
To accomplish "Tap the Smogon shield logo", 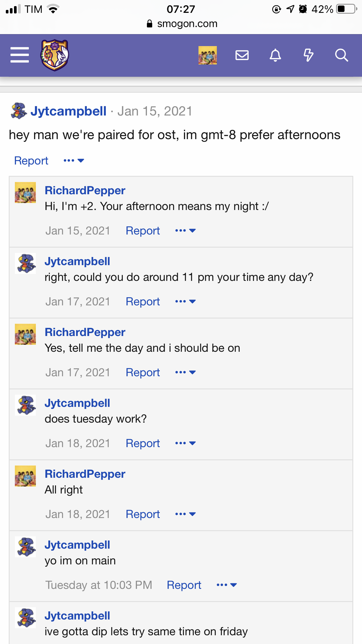I will pyautogui.click(x=55, y=55).
